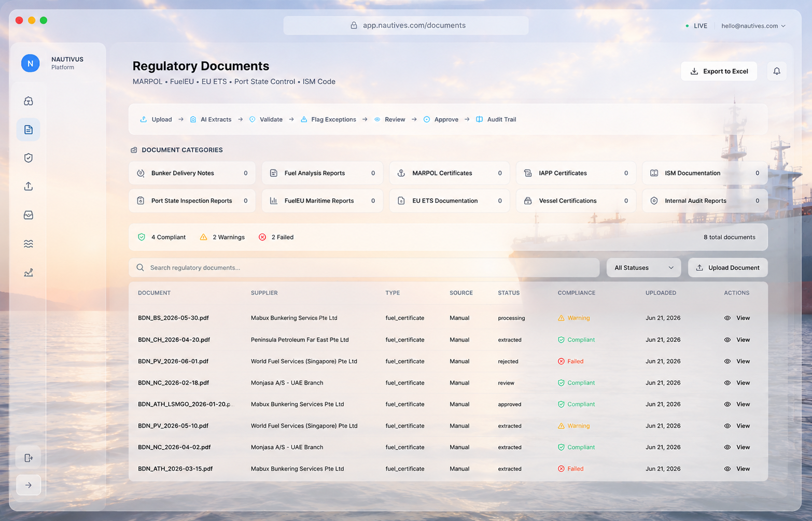Select the Flag Exceptions workflow step

pos(328,119)
